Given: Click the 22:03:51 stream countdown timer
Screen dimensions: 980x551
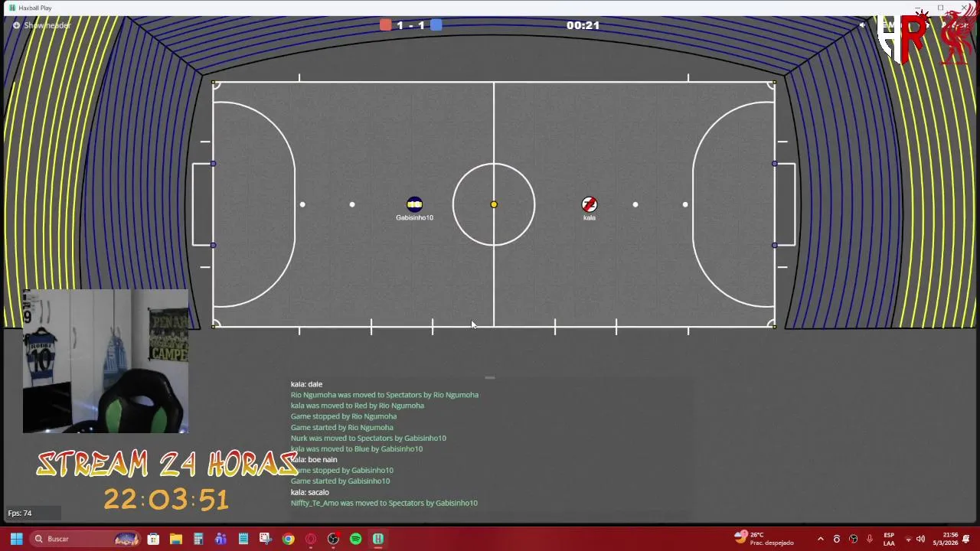Looking at the screenshot, I should point(166,500).
